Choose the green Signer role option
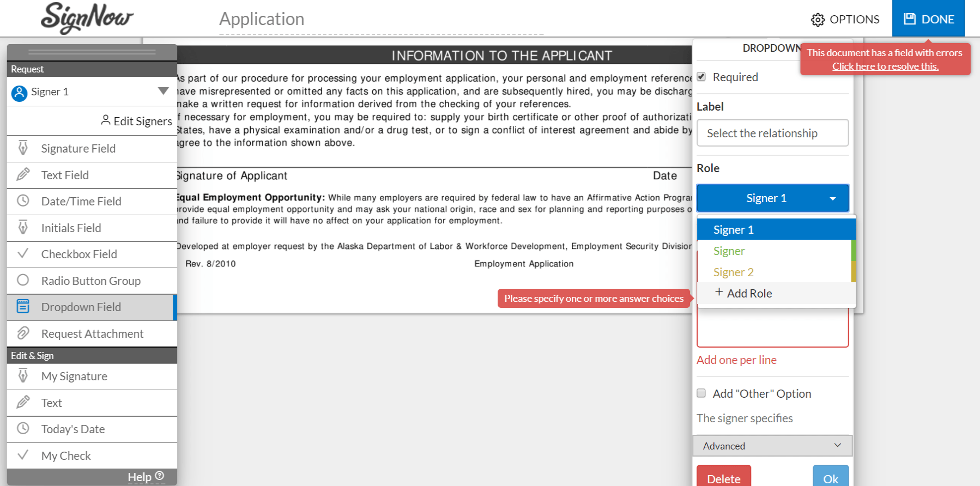 (x=777, y=251)
